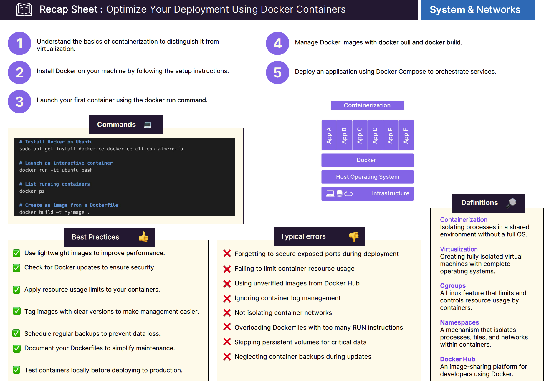Click checkbox next to Test containers locally
The width and height of the screenshot is (554, 392).
pyautogui.click(x=17, y=370)
